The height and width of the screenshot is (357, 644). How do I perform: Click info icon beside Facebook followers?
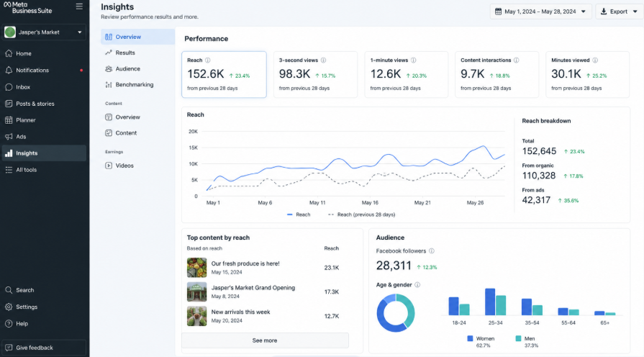(432, 250)
